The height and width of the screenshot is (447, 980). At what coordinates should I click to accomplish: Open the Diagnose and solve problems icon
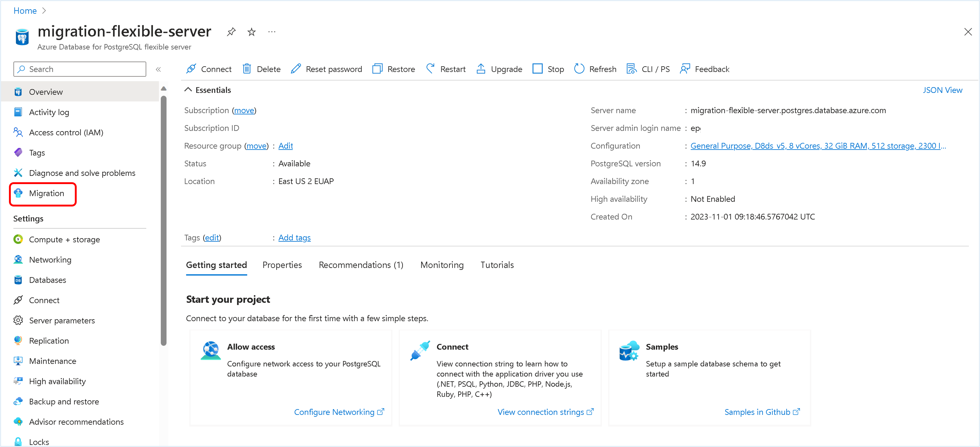(18, 173)
